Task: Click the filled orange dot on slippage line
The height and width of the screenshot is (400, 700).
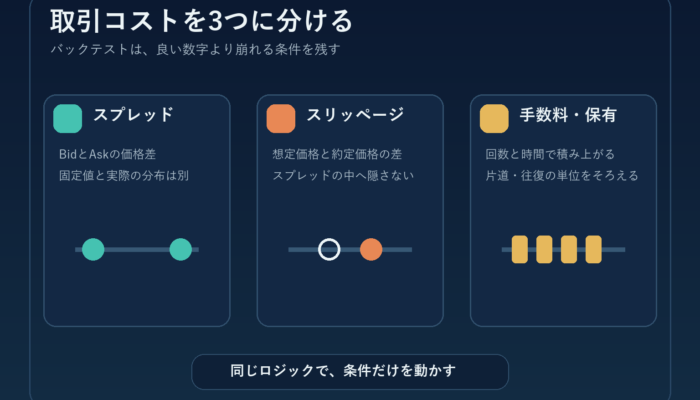Action: click(371, 250)
